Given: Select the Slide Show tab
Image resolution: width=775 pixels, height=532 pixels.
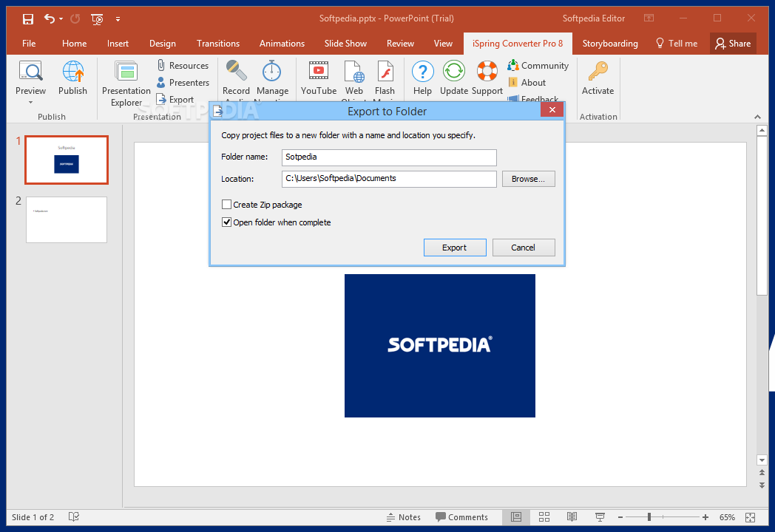Looking at the screenshot, I should (345, 44).
